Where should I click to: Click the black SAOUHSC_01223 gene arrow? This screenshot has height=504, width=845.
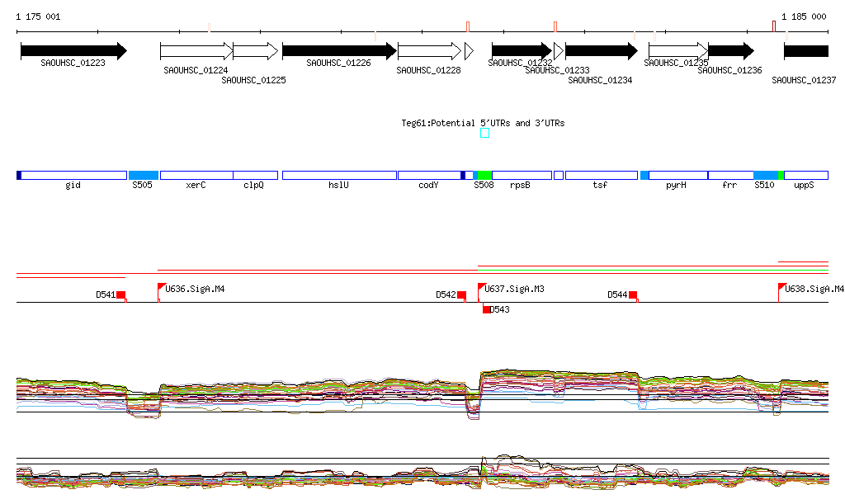(x=73, y=51)
